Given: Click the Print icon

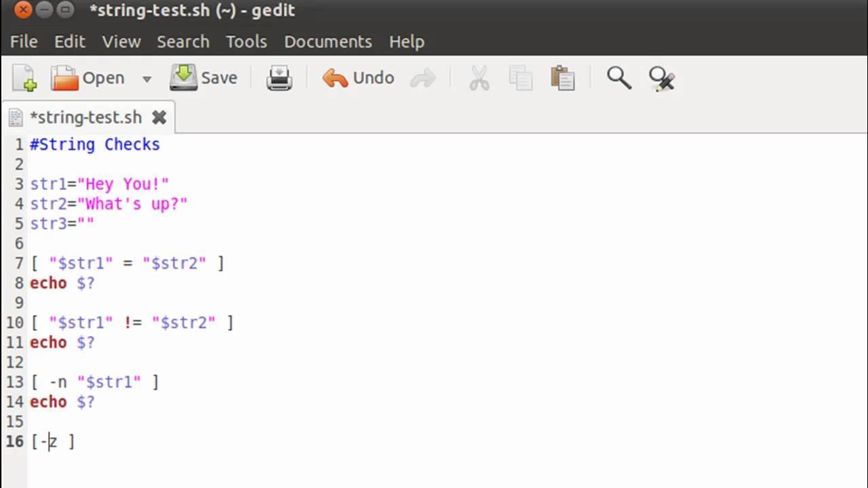Looking at the screenshot, I should tap(279, 78).
